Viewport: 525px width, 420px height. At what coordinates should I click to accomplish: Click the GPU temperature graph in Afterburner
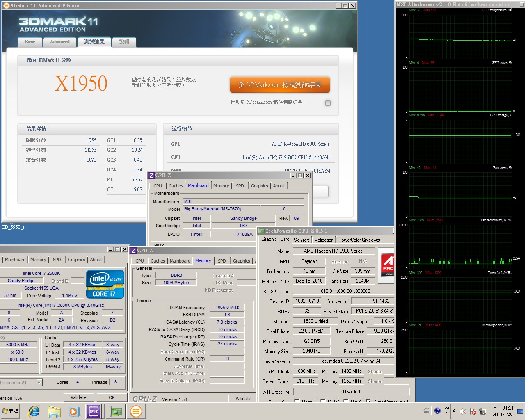(459, 37)
